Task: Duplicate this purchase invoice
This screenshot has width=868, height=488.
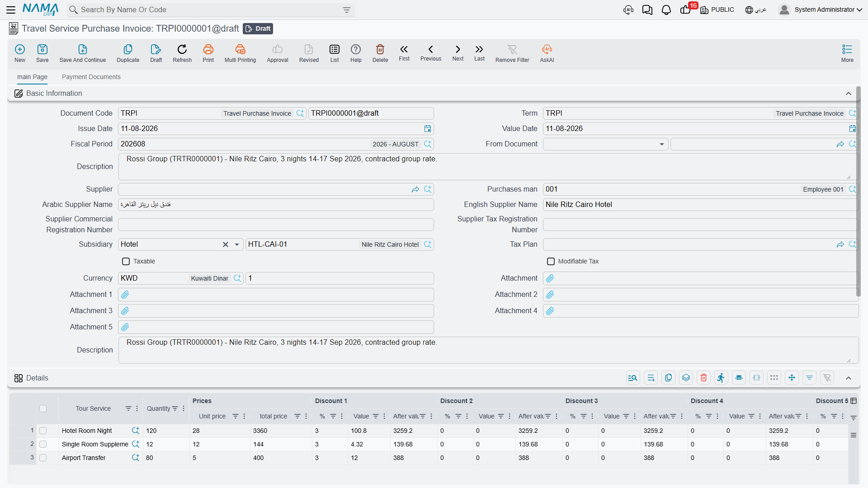Action: pyautogui.click(x=128, y=53)
